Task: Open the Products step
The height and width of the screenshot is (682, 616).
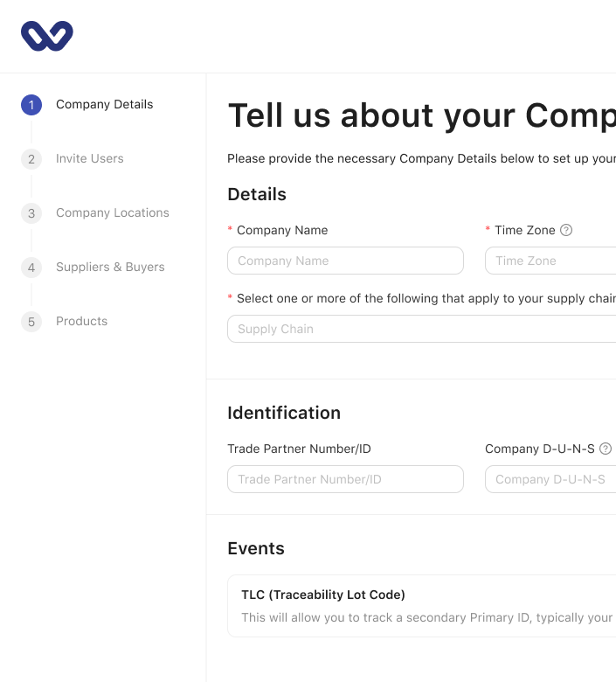Action: click(x=82, y=322)
